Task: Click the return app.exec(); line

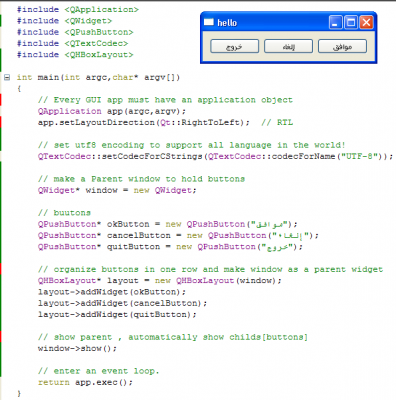Action: coord(85,382)
